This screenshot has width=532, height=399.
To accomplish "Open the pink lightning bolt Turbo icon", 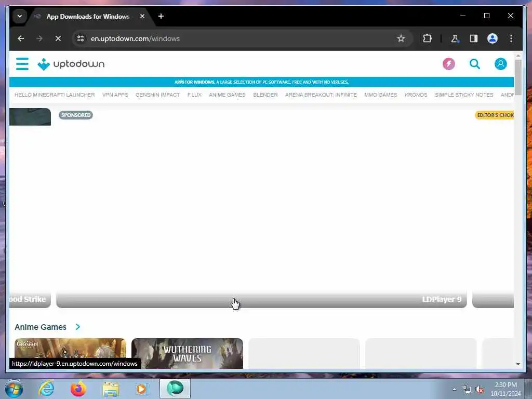I will point(448,64).
